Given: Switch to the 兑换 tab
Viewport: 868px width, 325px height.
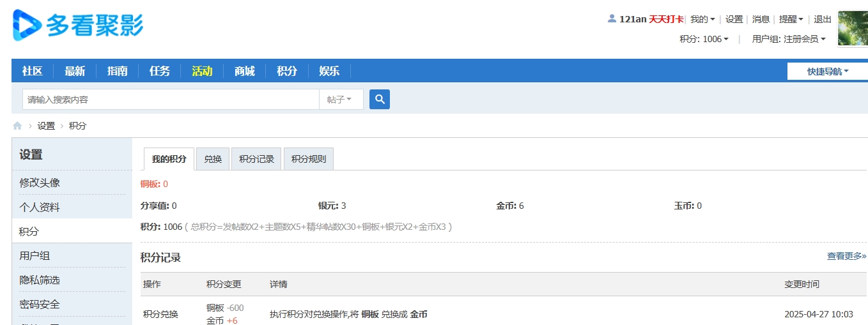Looking at the screenshot, I should (x=213, y=159).
